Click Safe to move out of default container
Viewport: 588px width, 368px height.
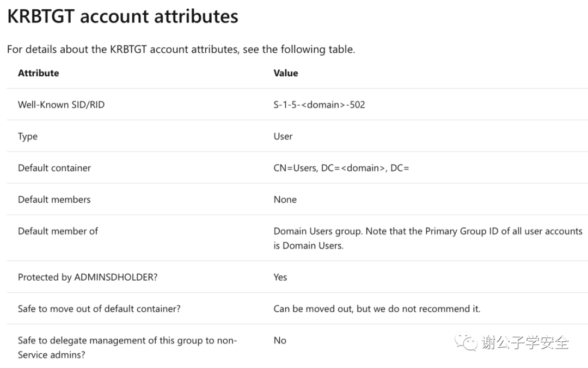(x=99, y=309)
